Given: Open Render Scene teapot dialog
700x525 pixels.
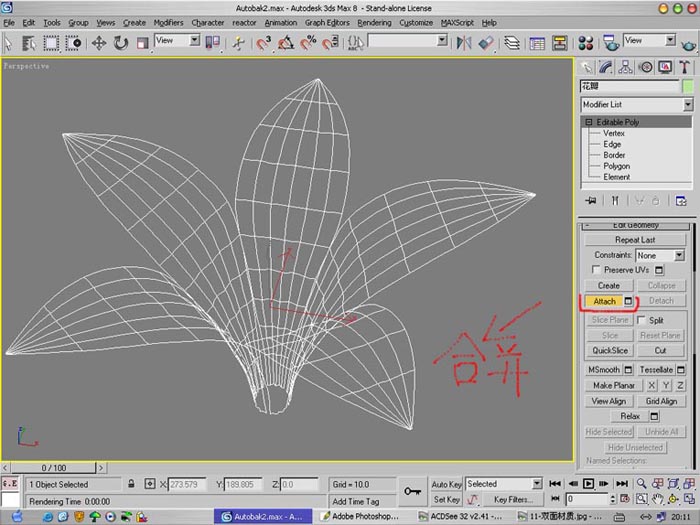Looking at the screenshot, I should click(x=610, y=43).
